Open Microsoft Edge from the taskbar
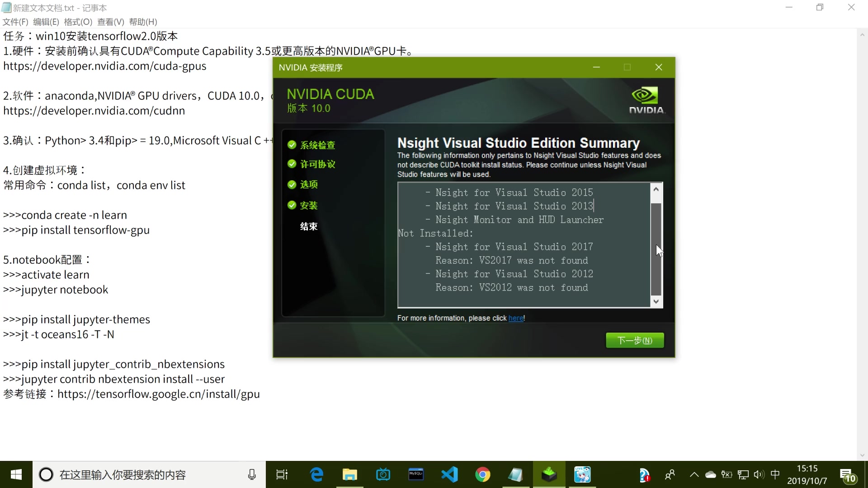 [x=316, y=474]
